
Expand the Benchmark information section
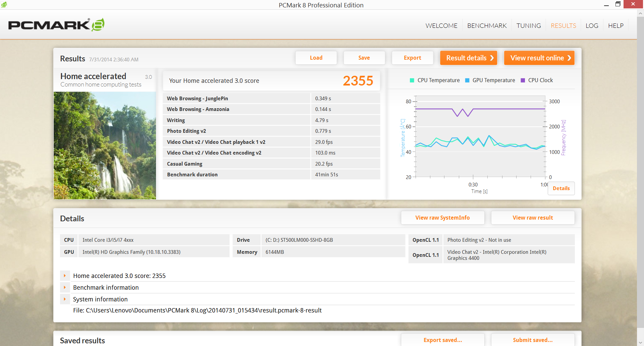click(65, 287)
